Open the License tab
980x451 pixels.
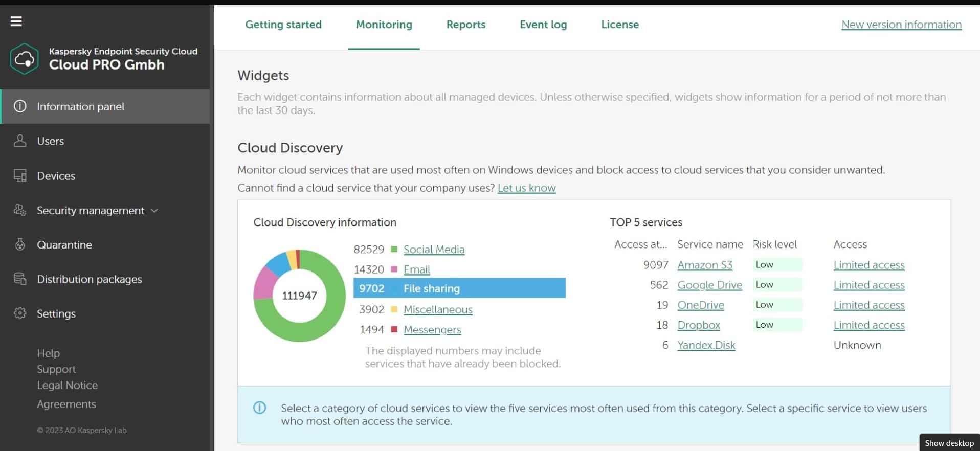pyautogui.click(x=620, y=25)
